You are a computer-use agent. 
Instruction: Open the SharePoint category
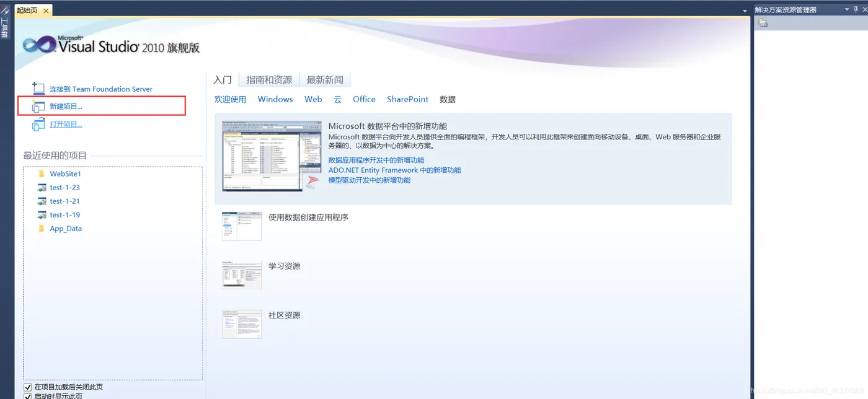[408, 99]
